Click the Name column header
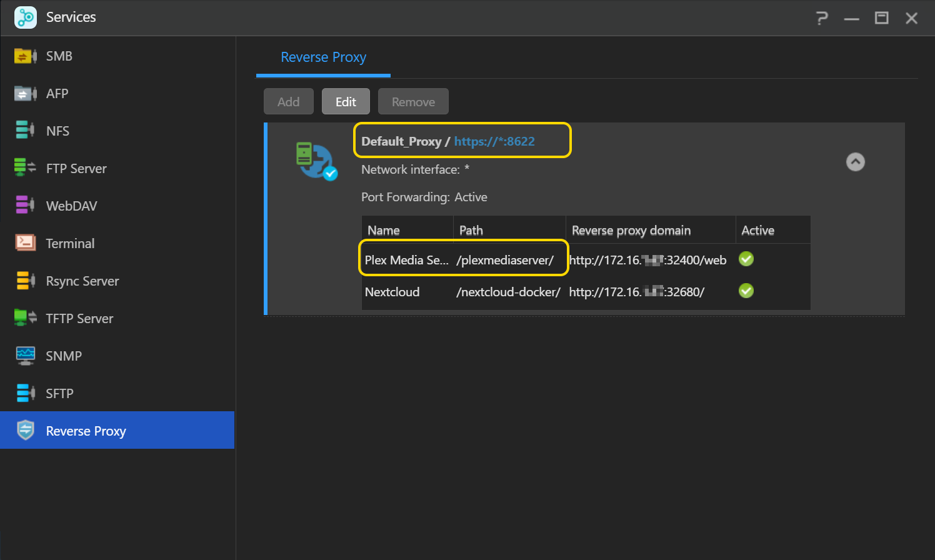This screenshot has width=935, height=560. [407, 230]
